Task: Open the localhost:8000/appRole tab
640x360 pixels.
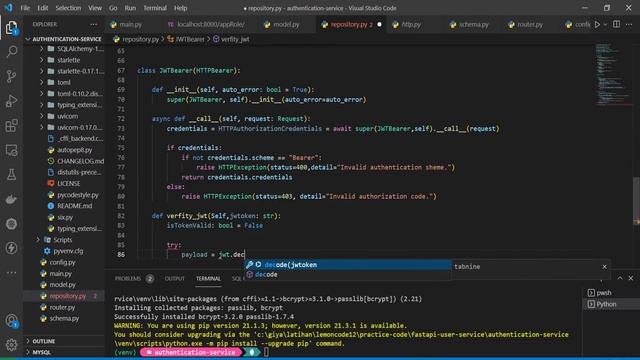Action: point(210,24)
